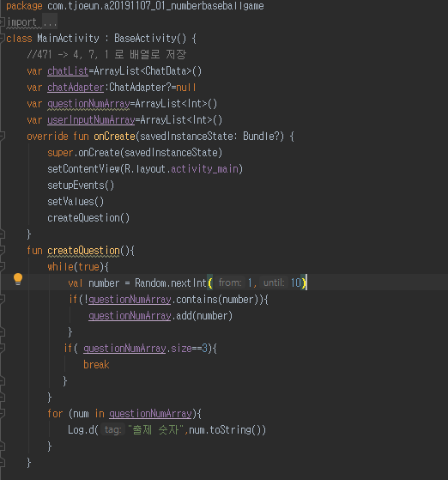Click the 'break' keyword

click(96, 365)
